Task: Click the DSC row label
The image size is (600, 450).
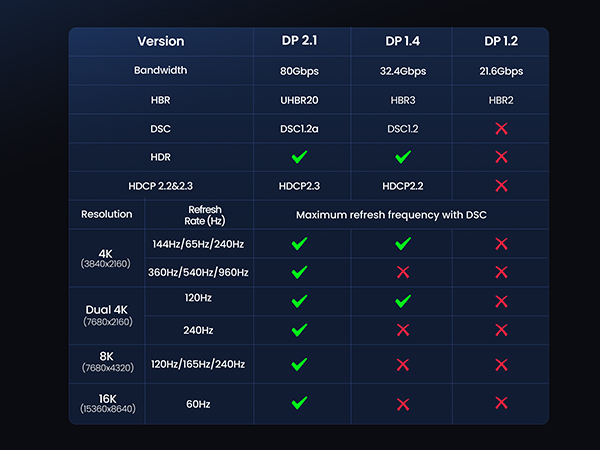Action: click(160, 129)
